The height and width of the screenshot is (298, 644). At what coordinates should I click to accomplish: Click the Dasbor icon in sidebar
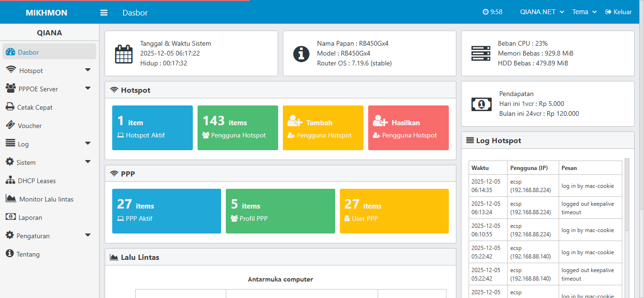click(x=9, y=51)
